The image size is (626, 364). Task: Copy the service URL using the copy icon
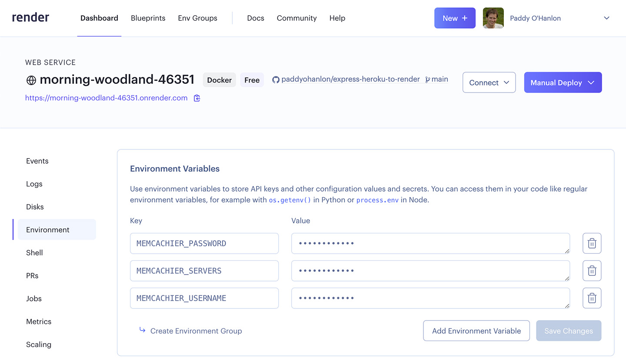(x=196, y=98)
